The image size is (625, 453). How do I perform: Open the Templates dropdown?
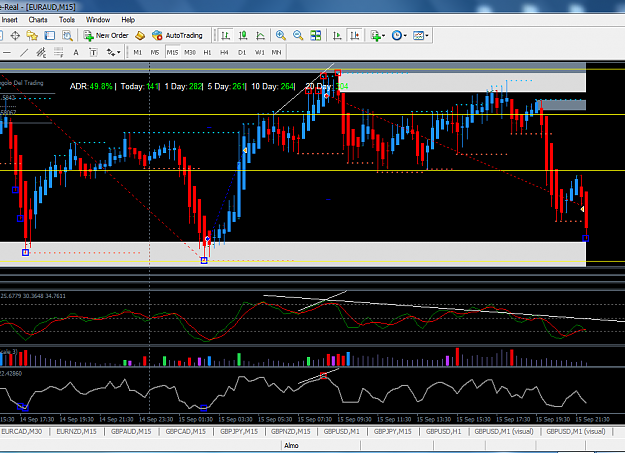[x=421, y=35]
